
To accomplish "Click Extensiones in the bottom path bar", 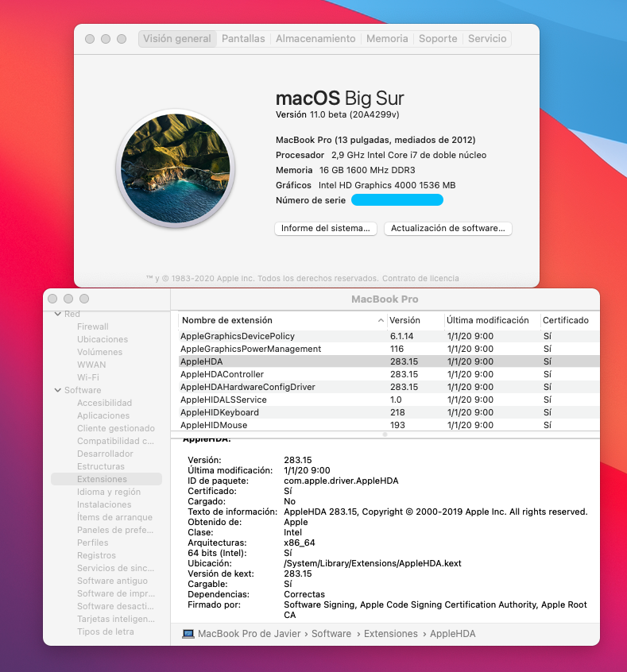I will 391,633.
